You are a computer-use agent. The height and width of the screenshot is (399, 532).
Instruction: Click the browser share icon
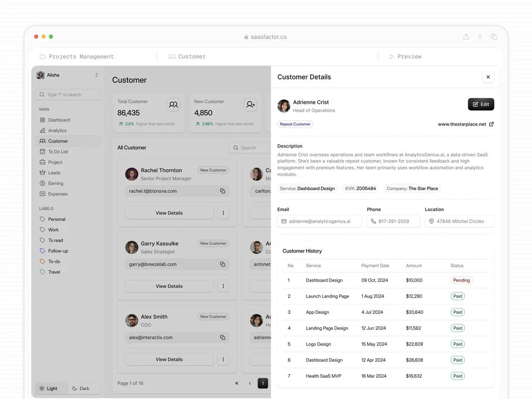coord(466,37)
